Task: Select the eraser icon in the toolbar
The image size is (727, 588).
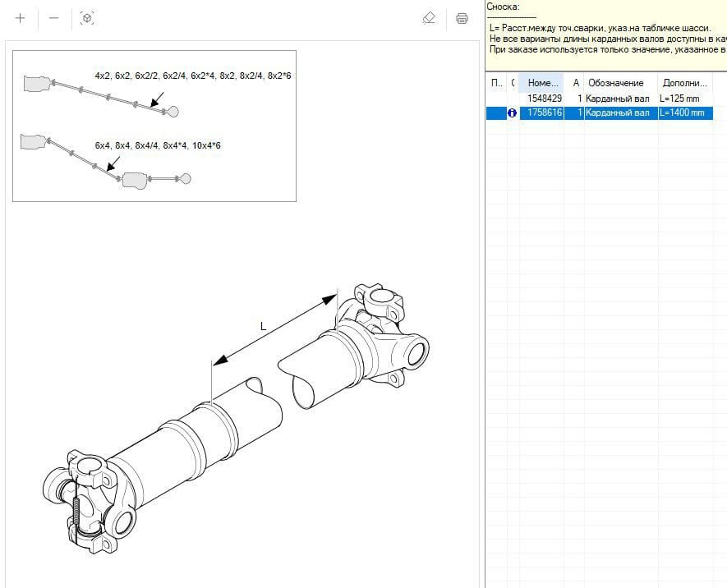Action: 428,18
